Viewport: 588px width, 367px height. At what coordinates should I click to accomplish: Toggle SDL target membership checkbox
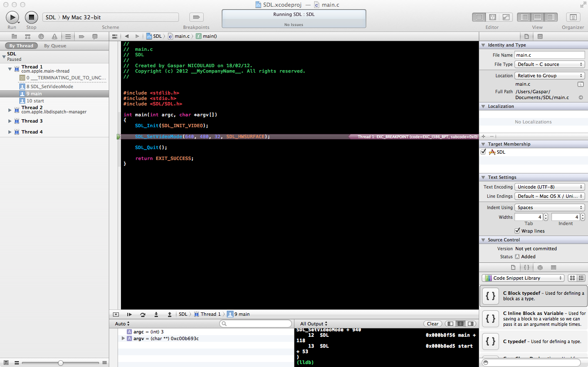point(483,152)
